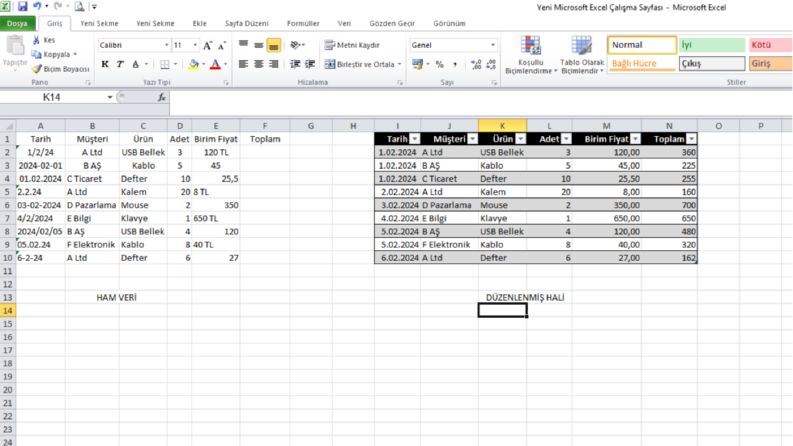Viewport: 793px width, 446px height.
Task: Switch to the Görünüm tab
Action: click(449, 23)
